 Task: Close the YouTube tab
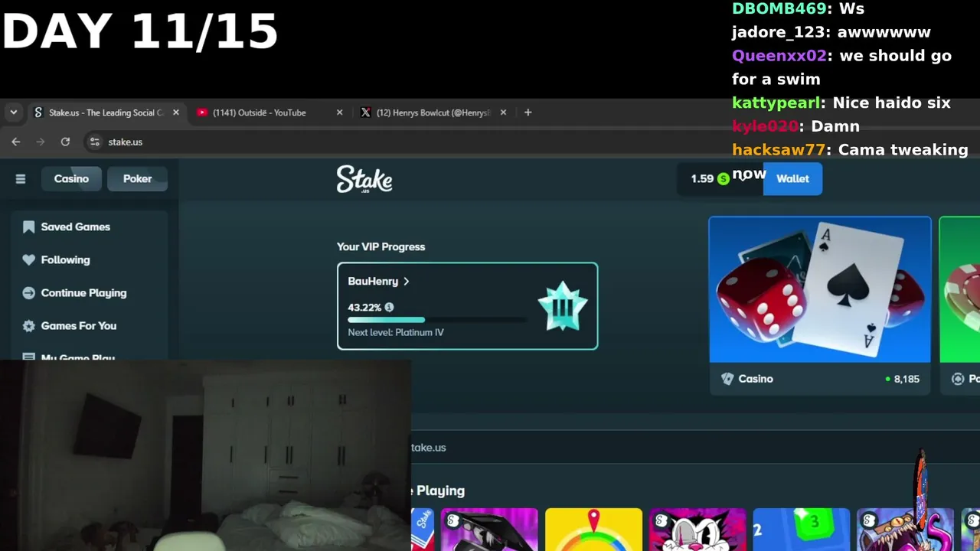coord(339,112)
